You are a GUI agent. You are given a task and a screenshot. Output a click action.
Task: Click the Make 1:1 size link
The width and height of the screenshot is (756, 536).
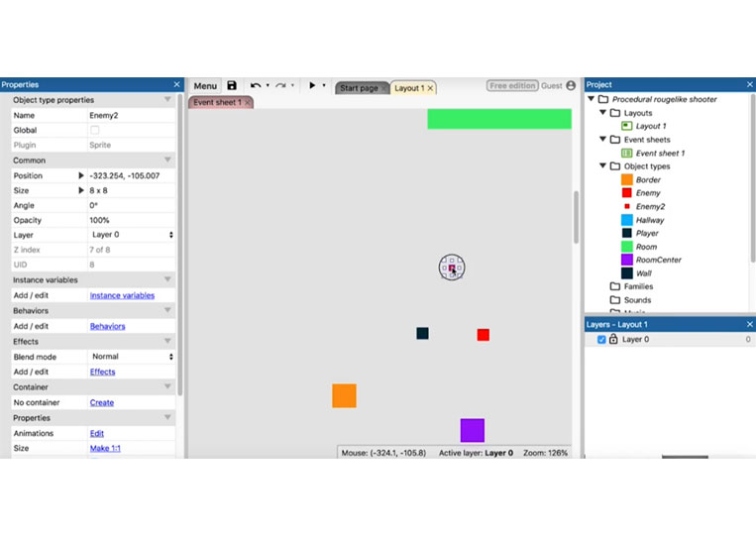coord(105,448)
